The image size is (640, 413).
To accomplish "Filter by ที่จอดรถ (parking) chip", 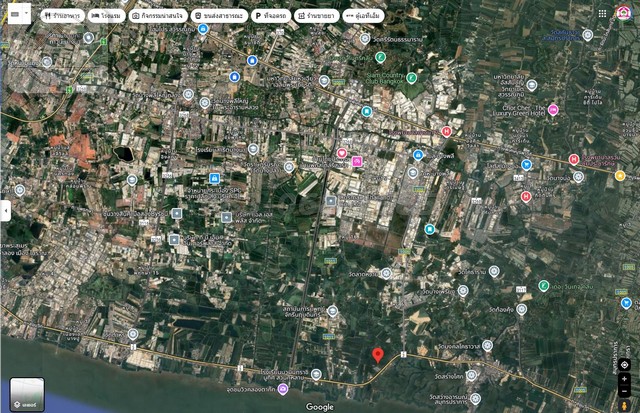I will (x=271, y=16).
